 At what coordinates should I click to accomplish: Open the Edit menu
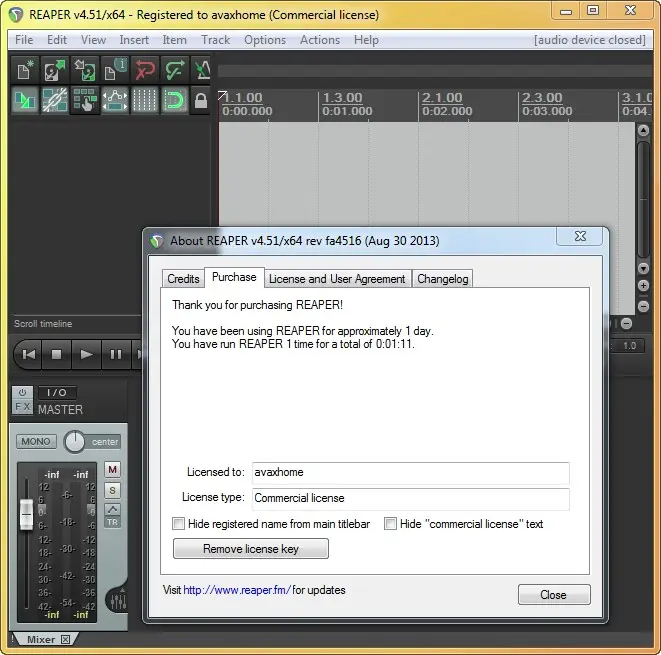57,40
